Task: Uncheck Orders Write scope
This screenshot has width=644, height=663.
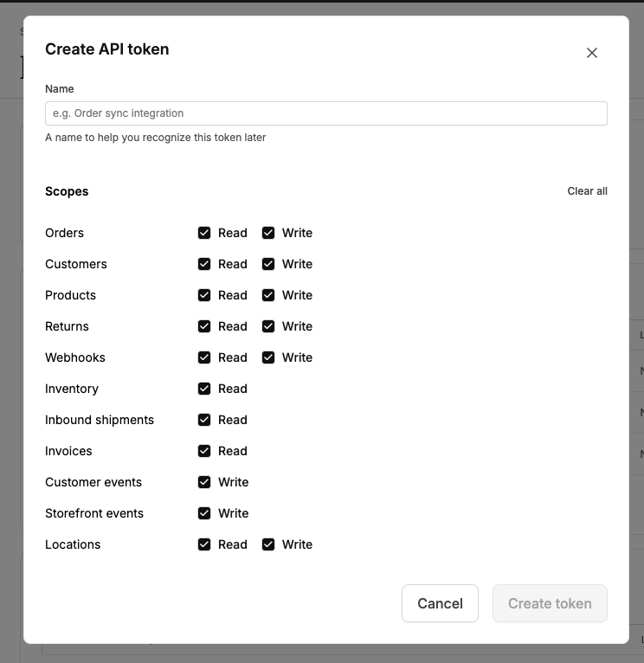Action: (268, 233)
